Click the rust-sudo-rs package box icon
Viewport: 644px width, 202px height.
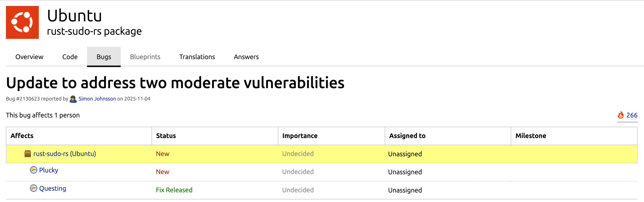[28, 154]
